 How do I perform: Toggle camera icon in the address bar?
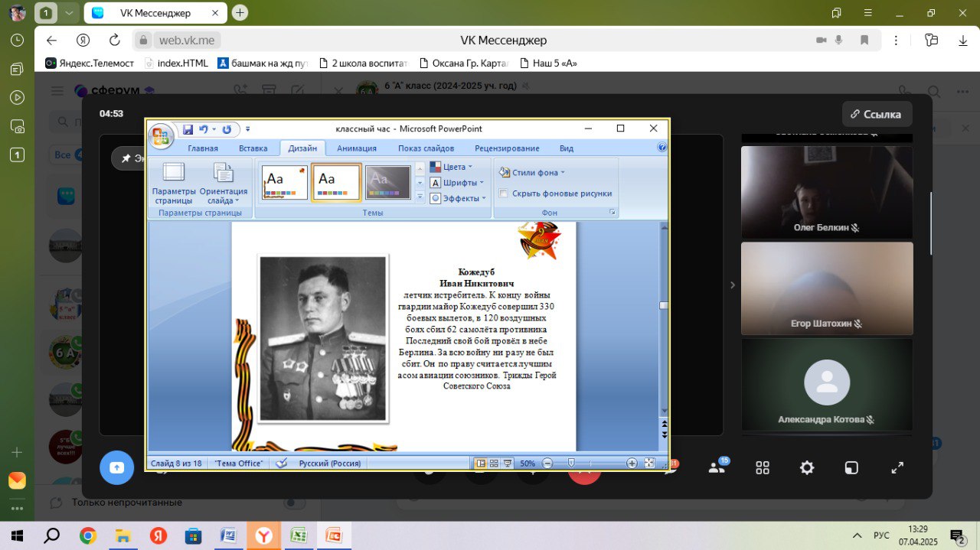click(x=822, y=41)
